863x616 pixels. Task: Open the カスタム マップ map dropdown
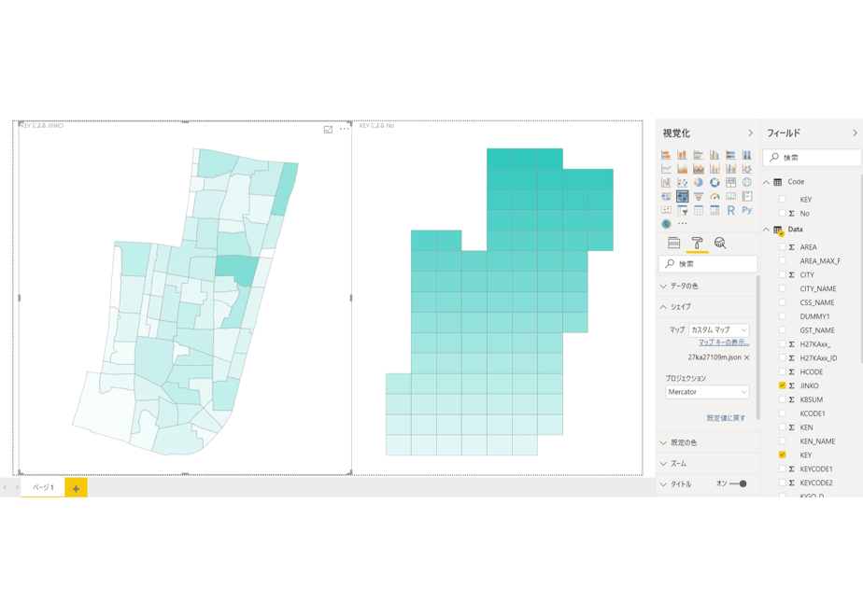point(719,330)
